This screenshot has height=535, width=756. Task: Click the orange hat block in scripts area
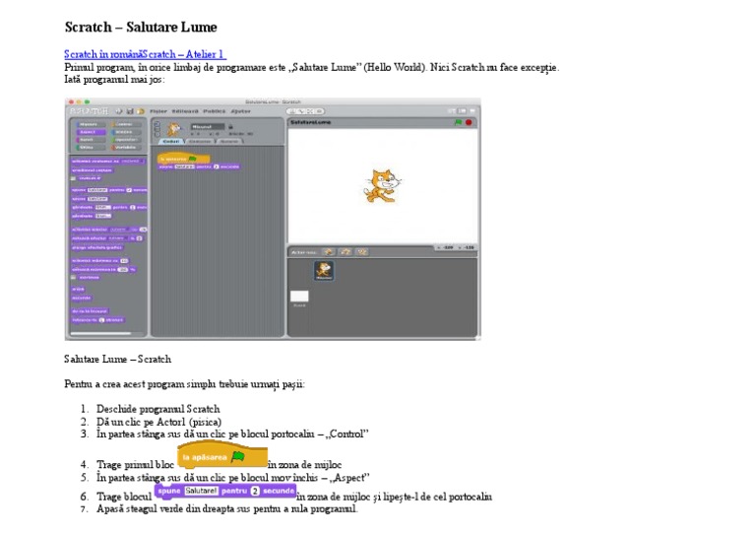tap(184, 159)
